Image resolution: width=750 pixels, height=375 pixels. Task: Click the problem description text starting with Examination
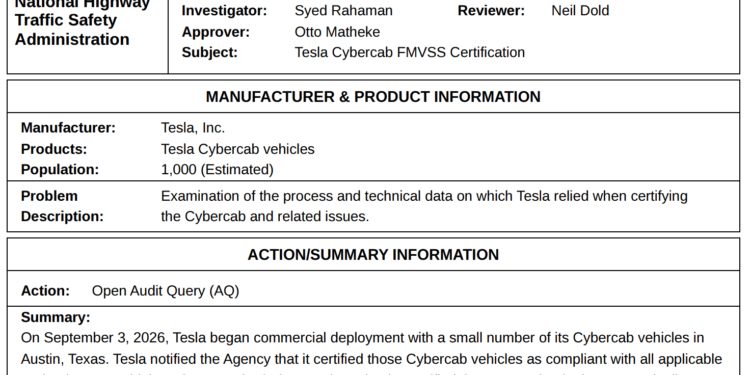coord(424,206)
